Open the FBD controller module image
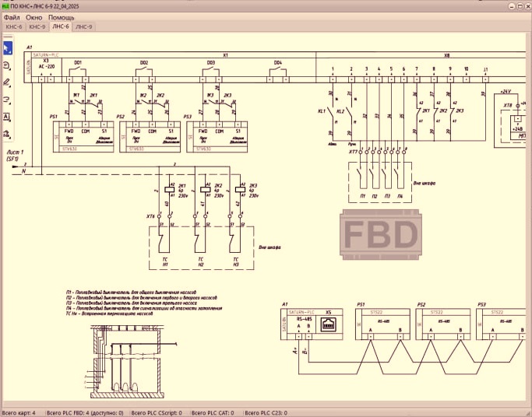This screenshot has width=532, height=417. (x=382, y=236)
